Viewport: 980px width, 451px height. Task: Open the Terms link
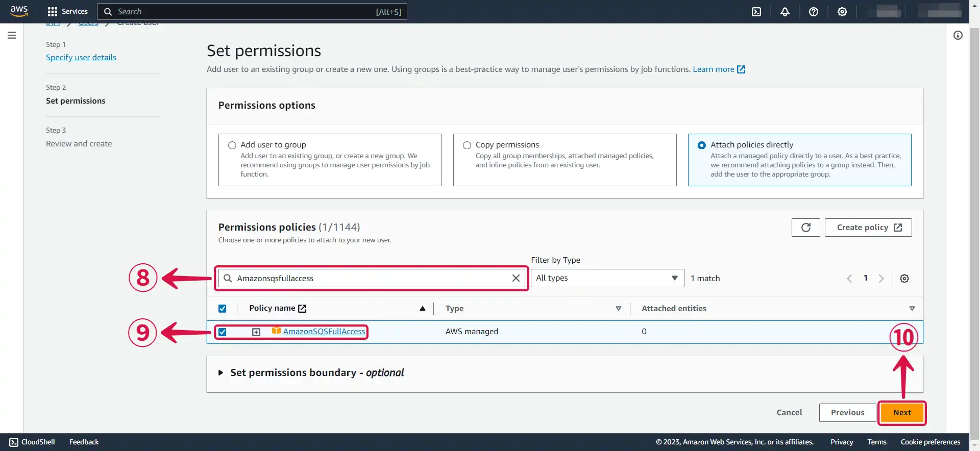(x=877, y=442)
